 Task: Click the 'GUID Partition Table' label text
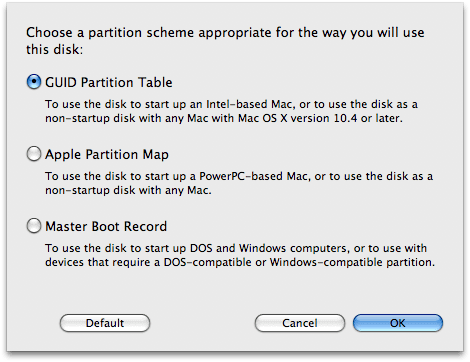[x=109, y=82]
